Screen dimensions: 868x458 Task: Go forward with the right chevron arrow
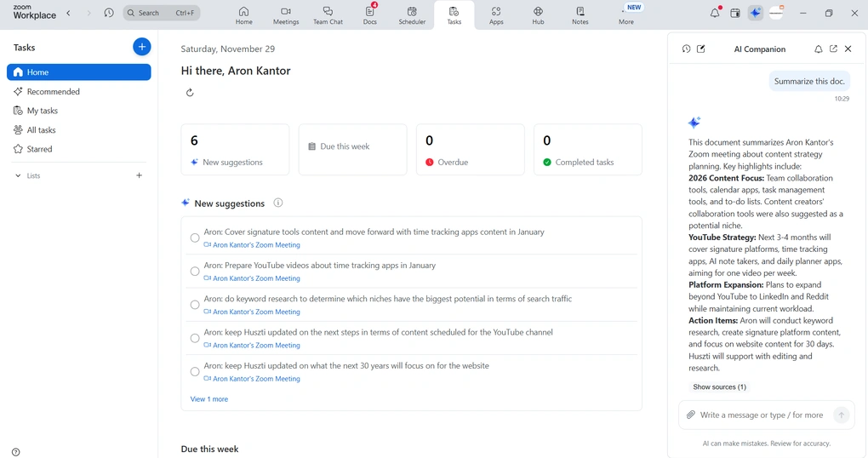[x=89, y=13]
